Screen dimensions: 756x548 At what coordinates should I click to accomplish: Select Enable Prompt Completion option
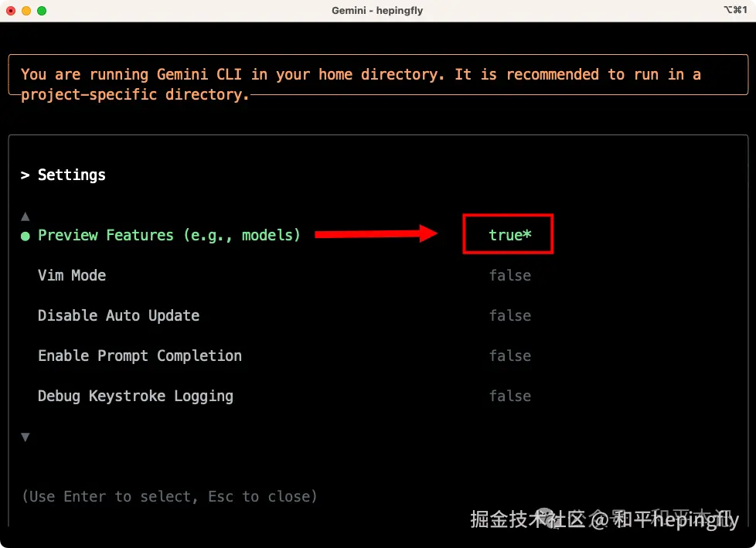[140, 356]
